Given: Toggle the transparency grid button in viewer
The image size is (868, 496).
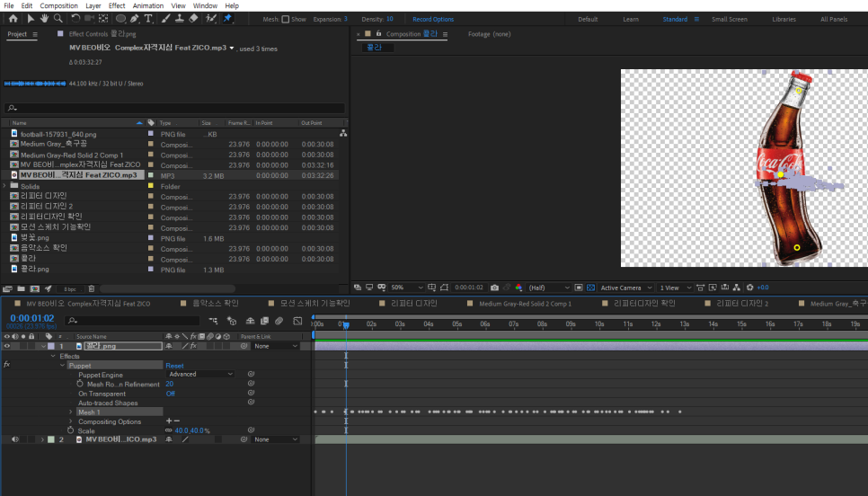Looking at the screenshot, I should tap(590, 288).
